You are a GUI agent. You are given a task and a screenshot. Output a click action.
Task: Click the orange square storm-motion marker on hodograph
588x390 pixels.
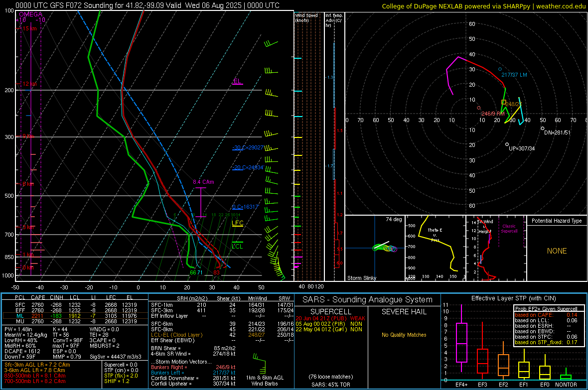504,103
